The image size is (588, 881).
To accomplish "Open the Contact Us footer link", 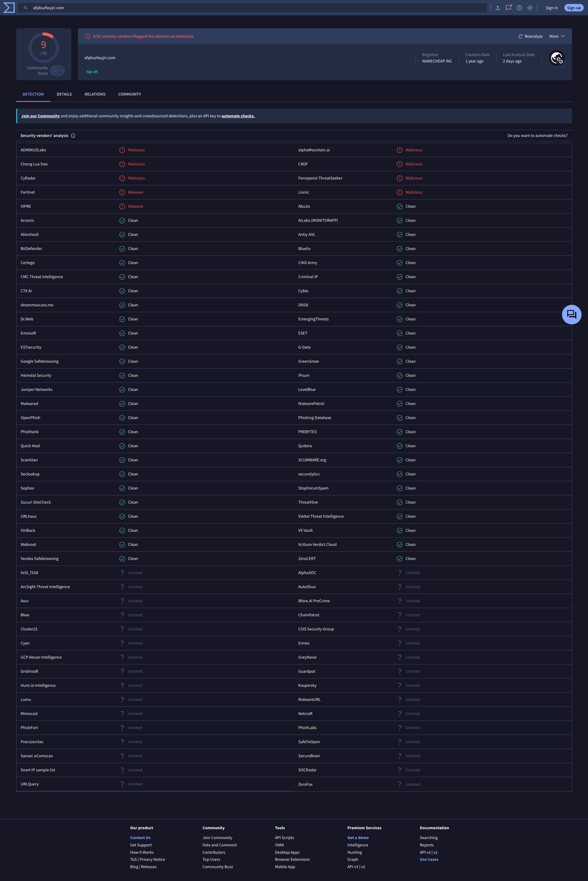I will (x=140, y=838).
